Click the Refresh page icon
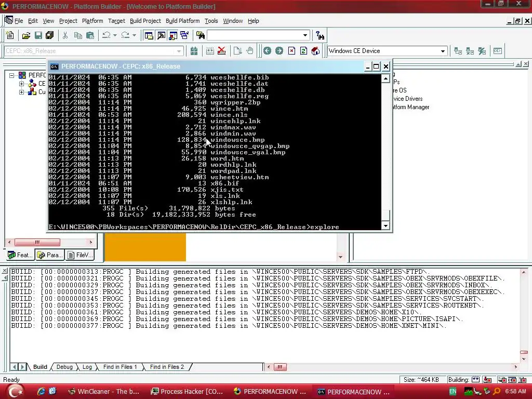Image resolution: width=532 pixels, height=399 pixels. 303,51
